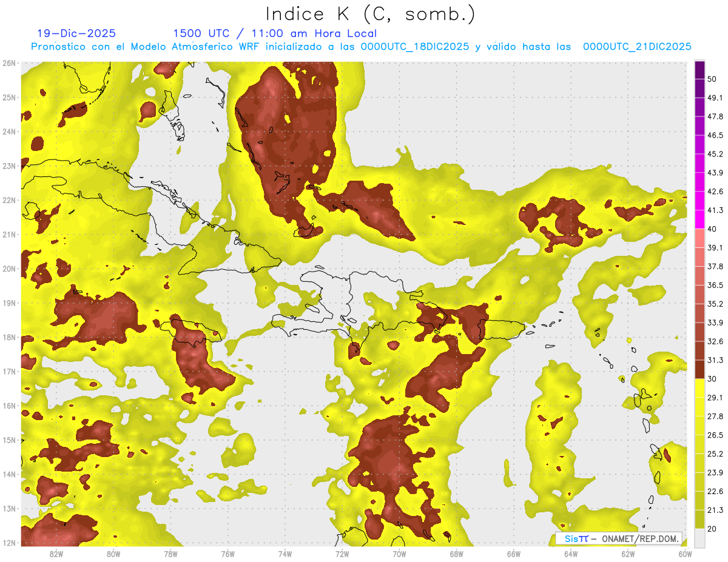This screenshot has width=728, height=562.
Task: Click the 64W longitude label
Action: pyautogui.click(x=570, y=554)
